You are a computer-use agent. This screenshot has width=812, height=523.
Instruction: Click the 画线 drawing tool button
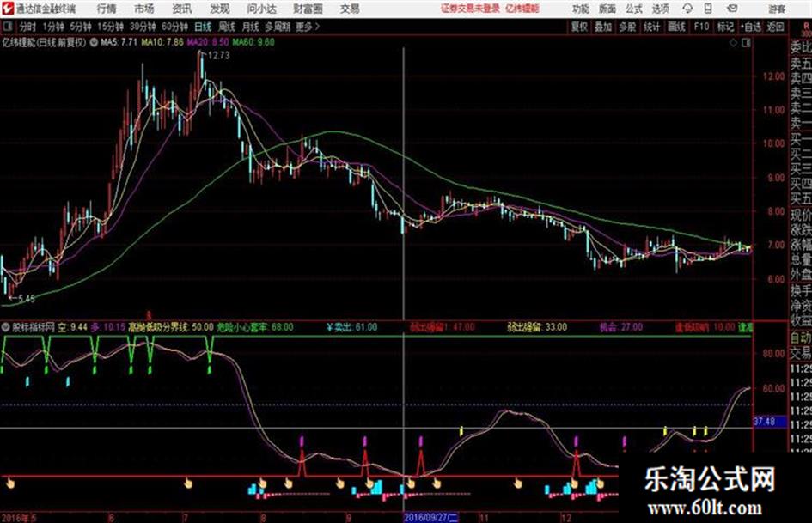676,27
